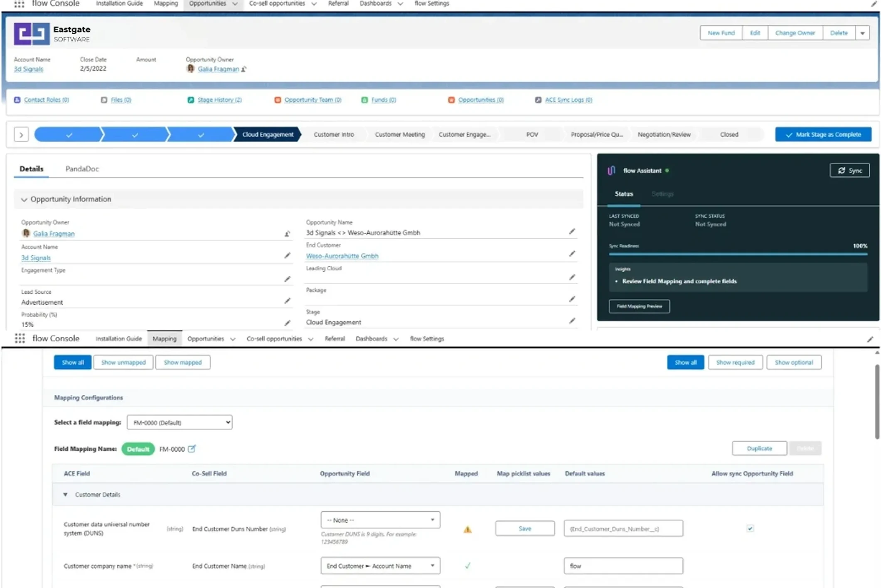Open the Mapping tab in the lower nav bar
The height and width of the screenshot is (588, 881).
(x=165, y=339)
